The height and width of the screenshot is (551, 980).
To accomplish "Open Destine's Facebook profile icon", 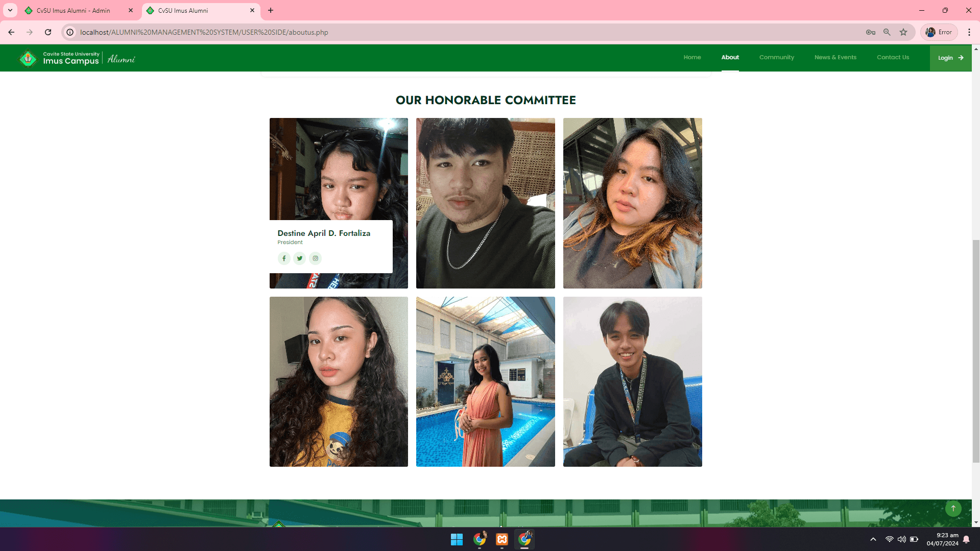I will (284, 258).
